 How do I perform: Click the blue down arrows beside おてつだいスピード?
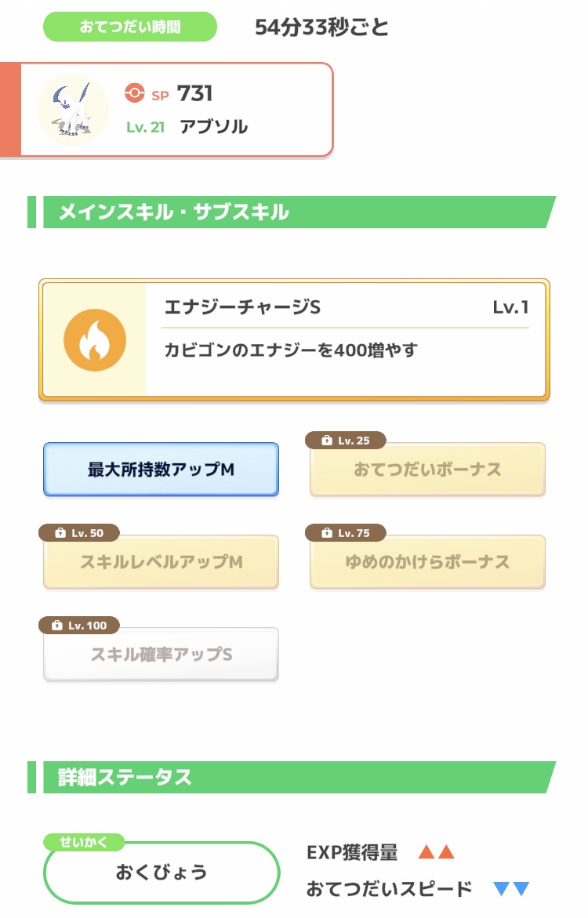tap(511, 889)
